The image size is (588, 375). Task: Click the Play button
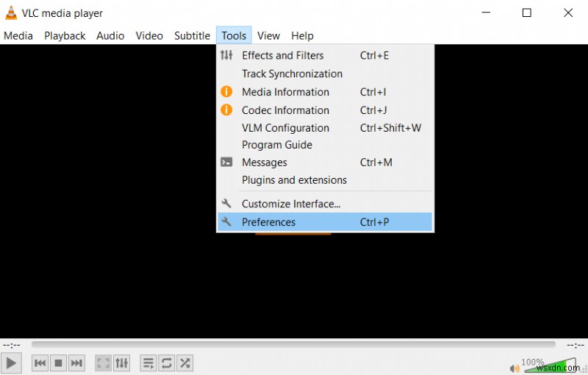tap(11, 363)
